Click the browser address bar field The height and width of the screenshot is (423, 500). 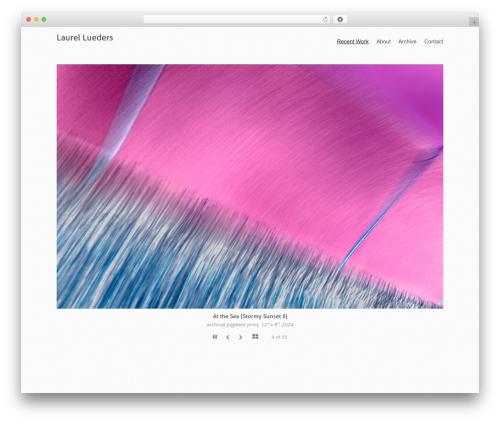pos(237,19)
